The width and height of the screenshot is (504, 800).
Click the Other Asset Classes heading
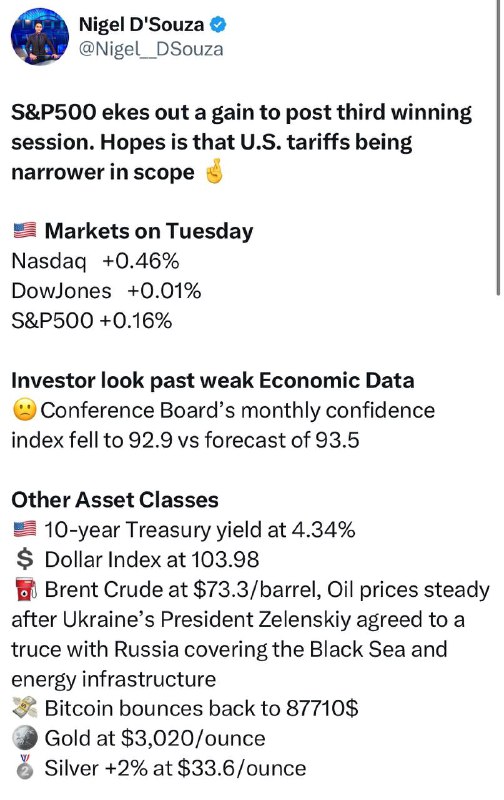click(115, 500)
